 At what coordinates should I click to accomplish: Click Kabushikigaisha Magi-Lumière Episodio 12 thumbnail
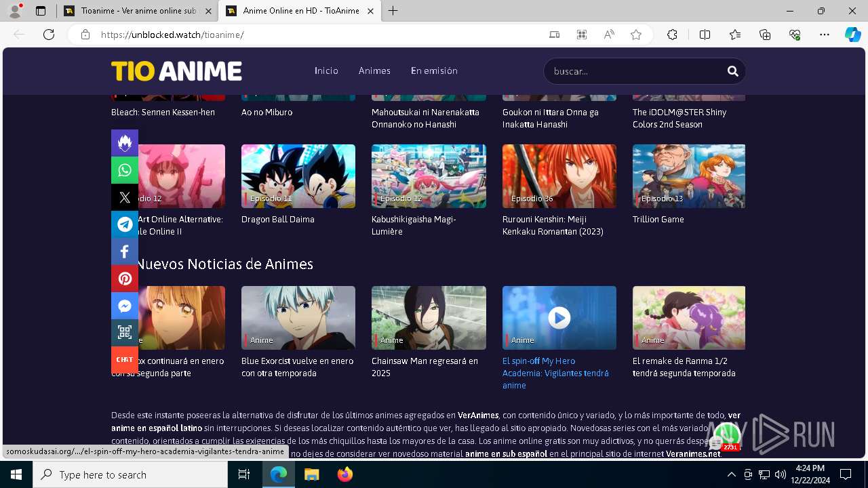[x=429, y=176]
